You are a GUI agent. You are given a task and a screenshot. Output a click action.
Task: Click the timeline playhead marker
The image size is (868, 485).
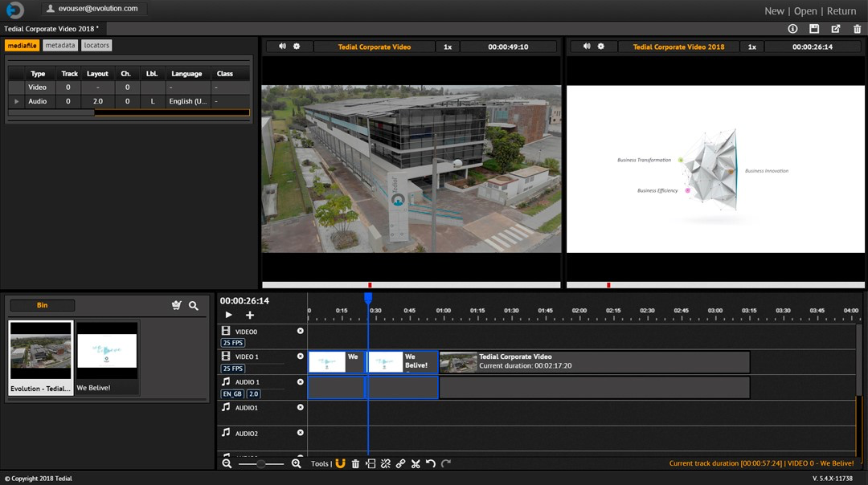368,298
